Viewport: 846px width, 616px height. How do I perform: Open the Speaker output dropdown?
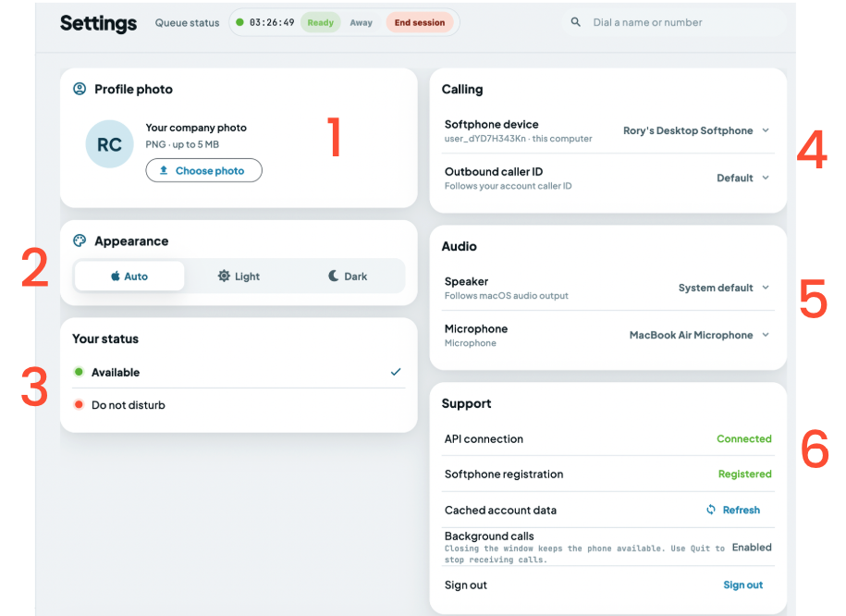724,288
